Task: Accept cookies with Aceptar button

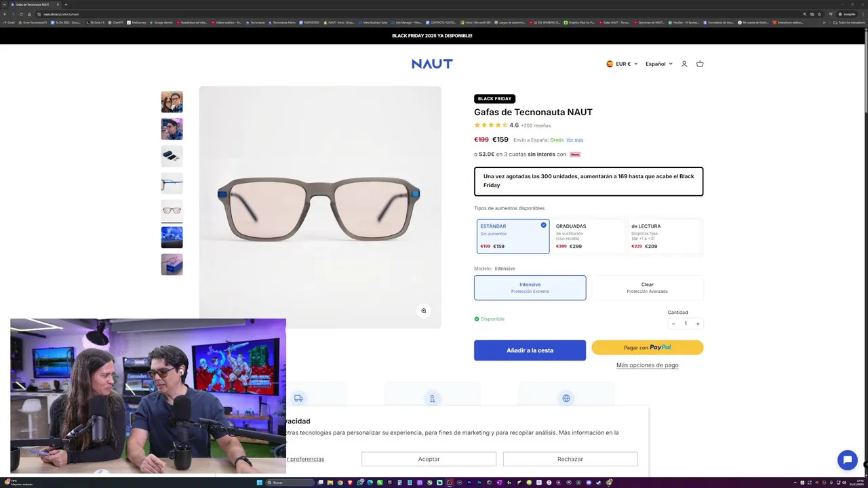Action: coord(429,459)
